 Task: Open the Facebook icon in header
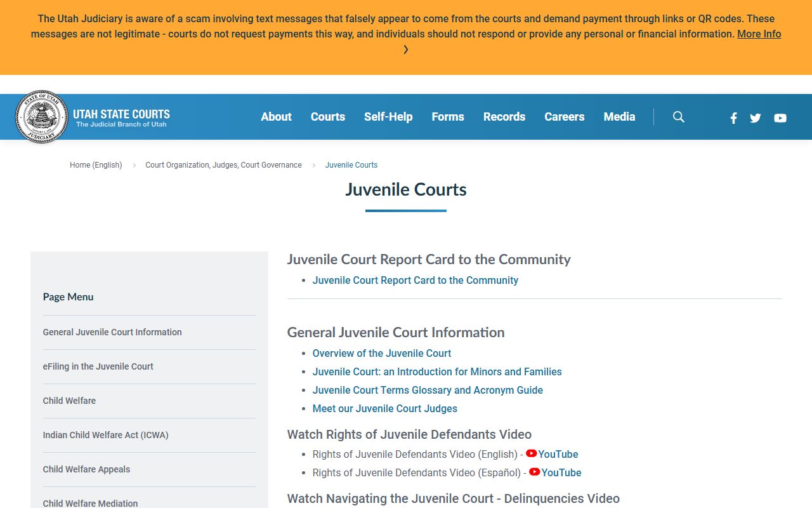[733, 118]
